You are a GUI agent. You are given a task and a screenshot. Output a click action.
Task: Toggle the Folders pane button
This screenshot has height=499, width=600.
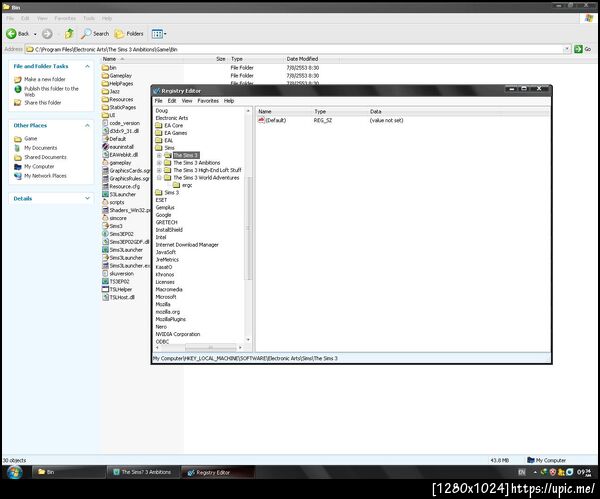129,34
